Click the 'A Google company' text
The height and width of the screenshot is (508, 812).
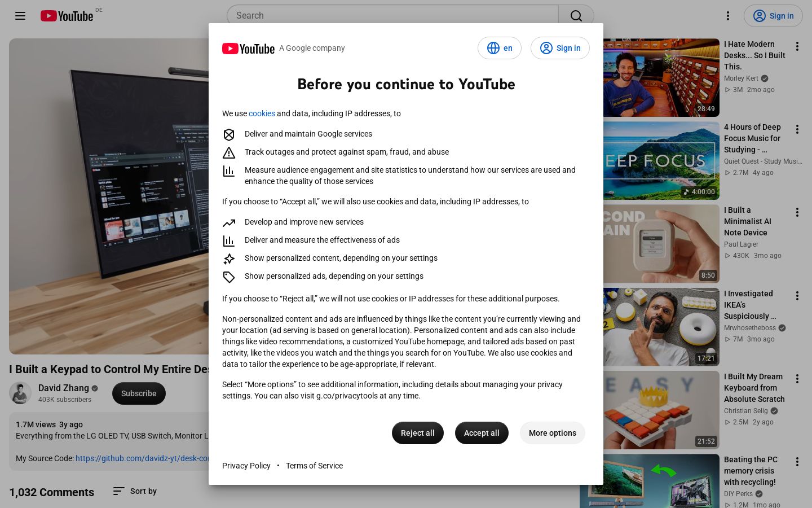tap(312, 48)
